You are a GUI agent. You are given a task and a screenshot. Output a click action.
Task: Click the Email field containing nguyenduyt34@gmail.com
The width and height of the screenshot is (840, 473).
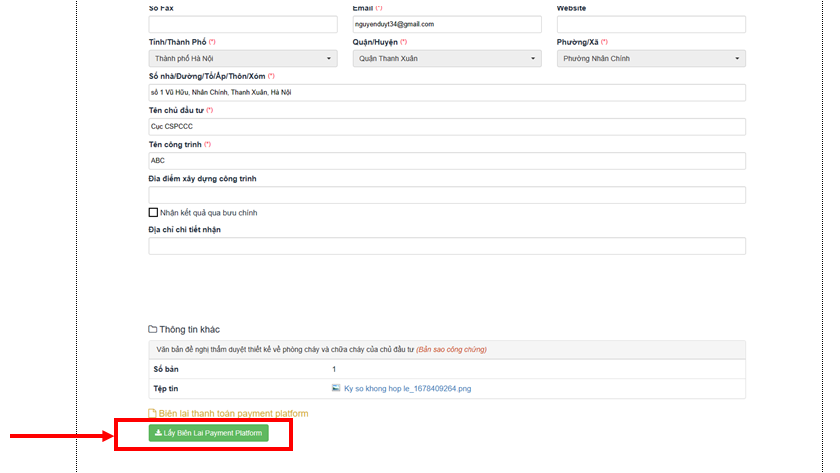pos(447,24)
